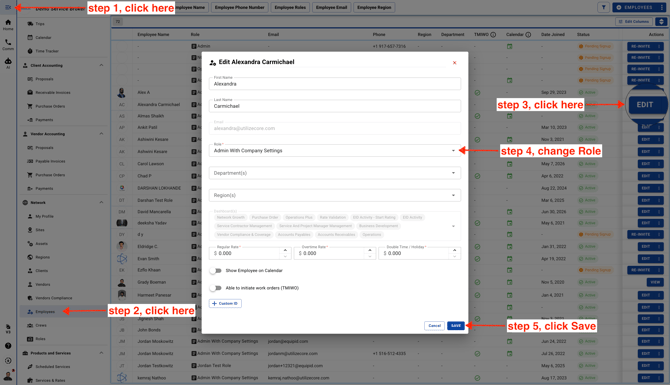This screenshot has height=385, width=670.
Task: Click the Employee Email filter tab
Action: 331,7
